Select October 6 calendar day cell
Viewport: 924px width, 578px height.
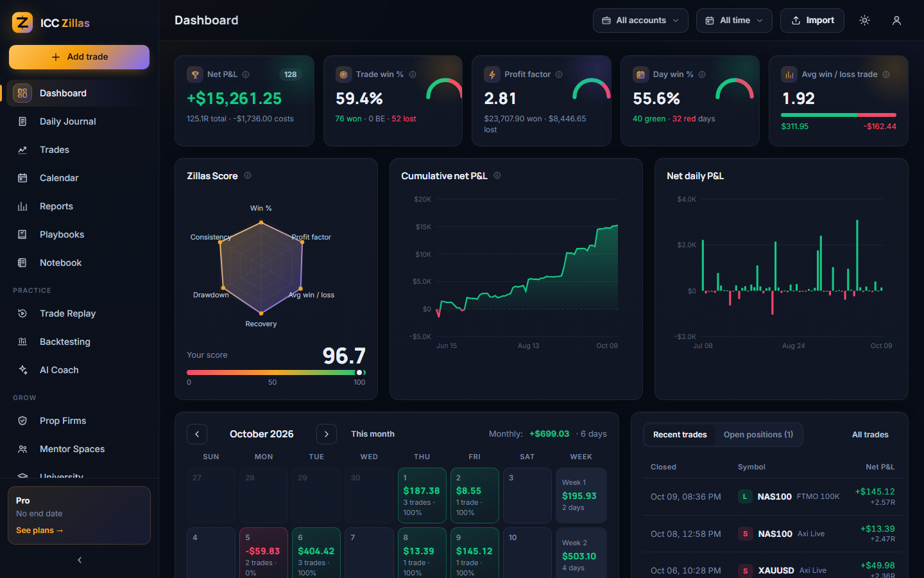pos(316,553)
